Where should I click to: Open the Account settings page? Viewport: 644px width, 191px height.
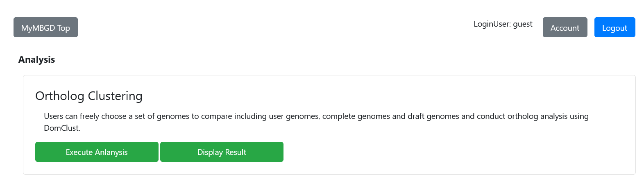pyautogui.click(x=565, y=27)
